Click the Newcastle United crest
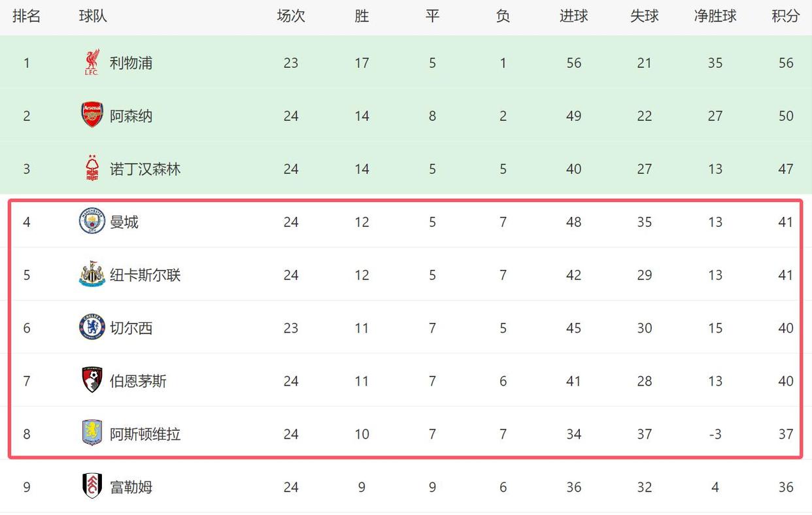Image resolution: width=812 pixels, height=515 pixels. (92, 274)
